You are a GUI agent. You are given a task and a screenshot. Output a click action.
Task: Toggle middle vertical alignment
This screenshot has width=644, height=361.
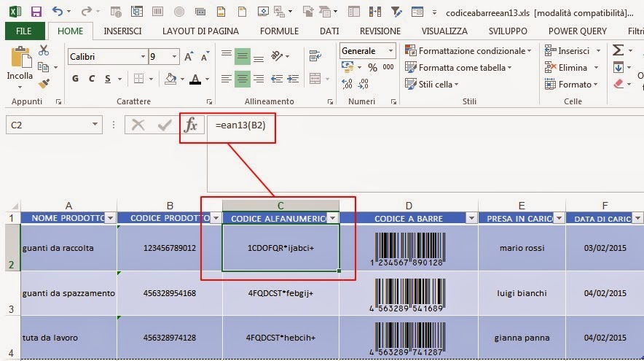tap(243, 56)
